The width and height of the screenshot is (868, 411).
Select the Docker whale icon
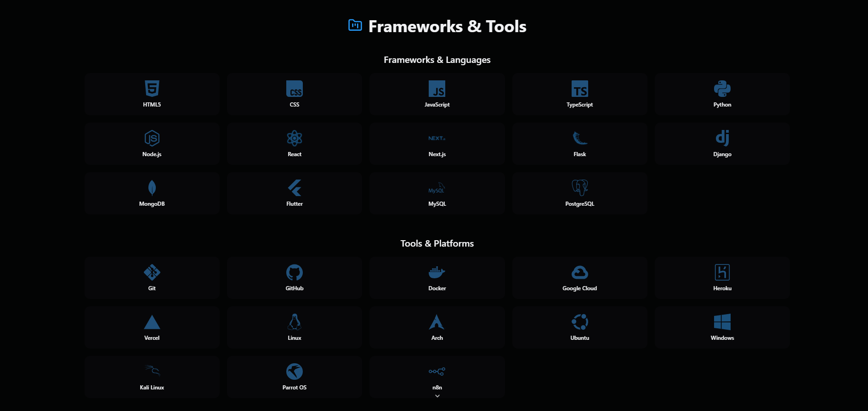point(437,272)
